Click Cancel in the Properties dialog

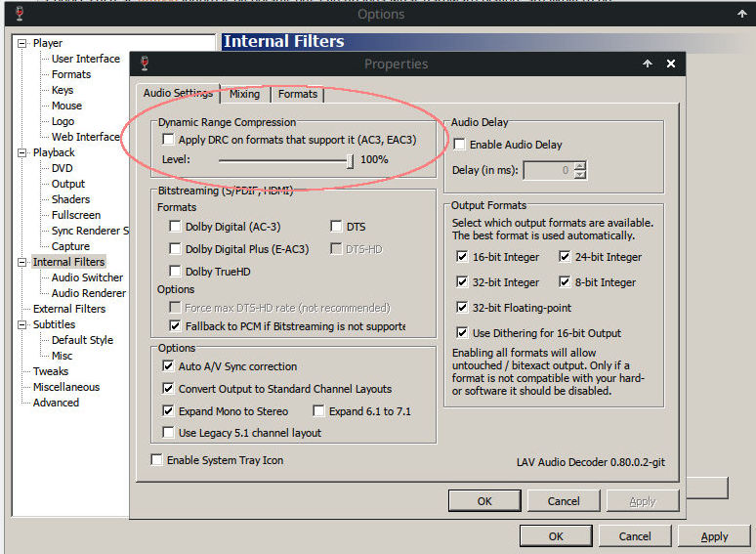pos(564,501)
